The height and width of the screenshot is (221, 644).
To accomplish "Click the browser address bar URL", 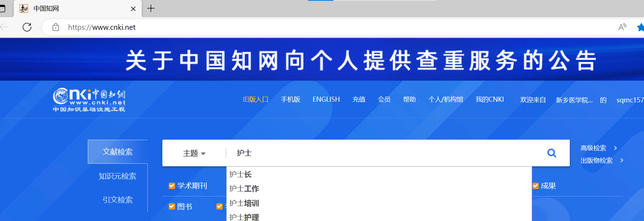I will [102, 27].
